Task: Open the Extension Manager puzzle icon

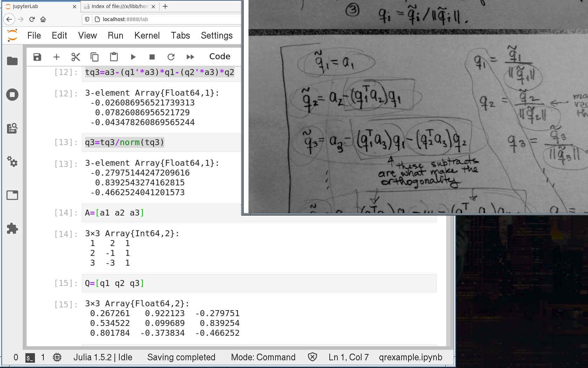Action: click(12, 229)
